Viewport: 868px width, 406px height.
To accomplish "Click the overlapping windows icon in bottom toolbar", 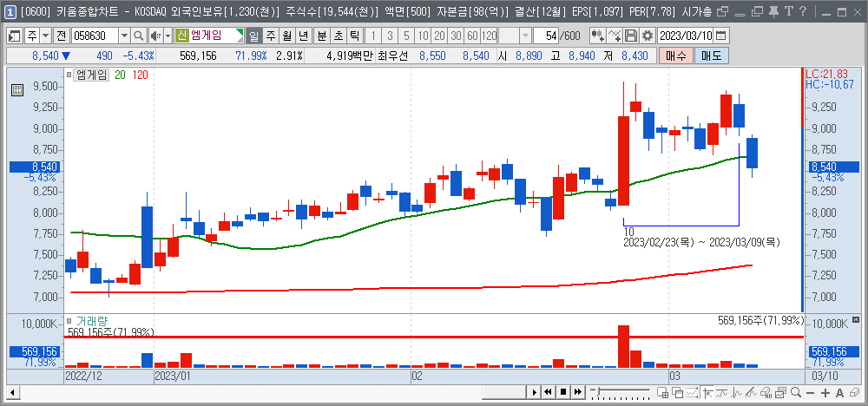I will (677, 393).
